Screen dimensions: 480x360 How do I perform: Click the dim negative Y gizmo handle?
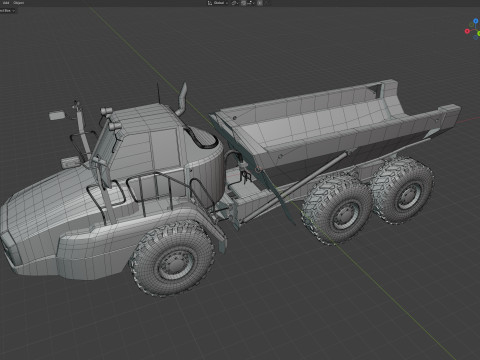point(471,25)
